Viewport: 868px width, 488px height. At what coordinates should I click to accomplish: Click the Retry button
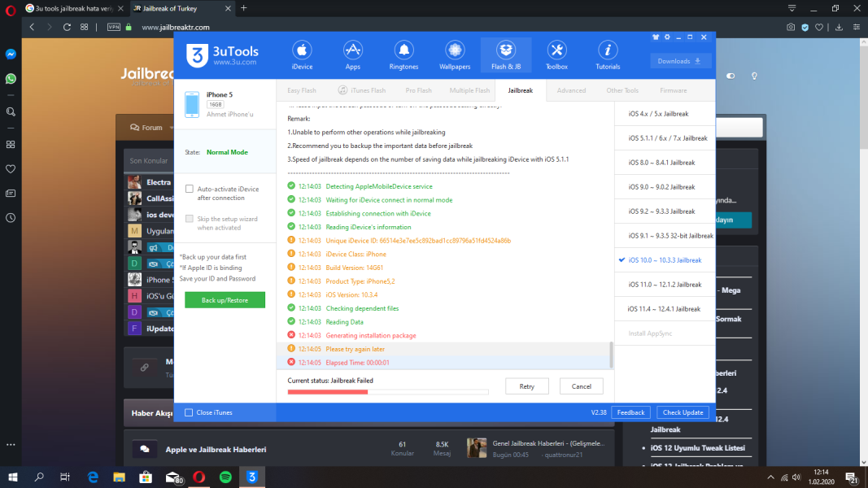[x=526, y=386]
